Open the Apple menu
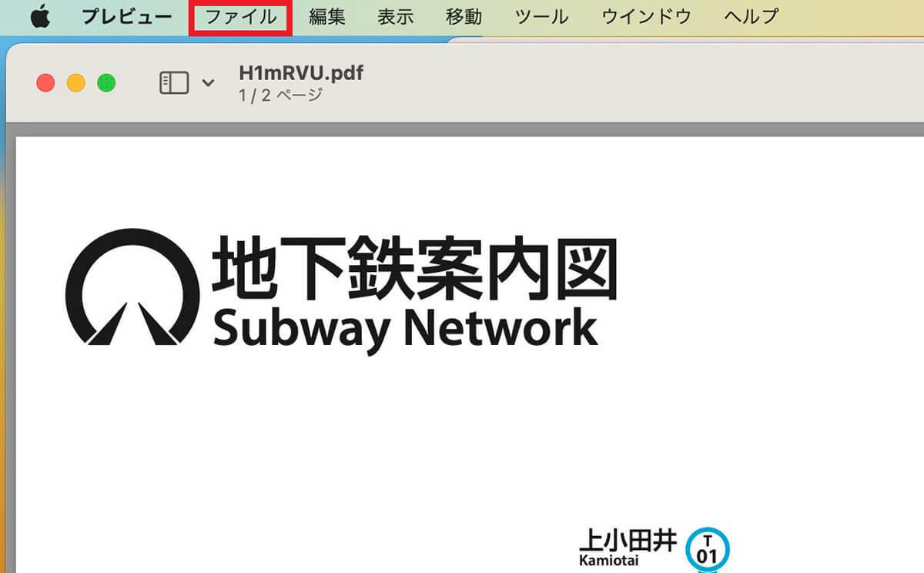The width and height of the screenshot is (924, 573). click(40, 16)
